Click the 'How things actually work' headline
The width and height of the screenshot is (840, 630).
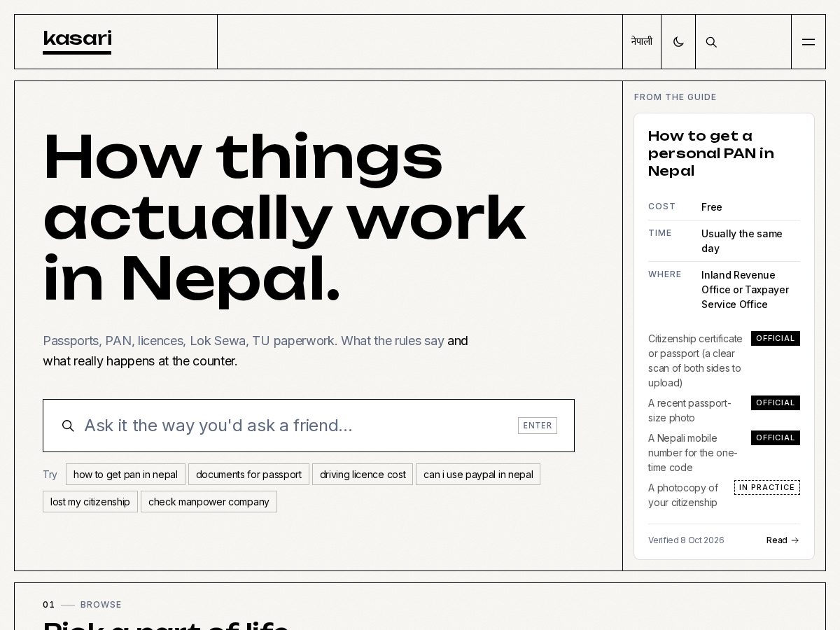pyautogui.click(x=283, y=218)
